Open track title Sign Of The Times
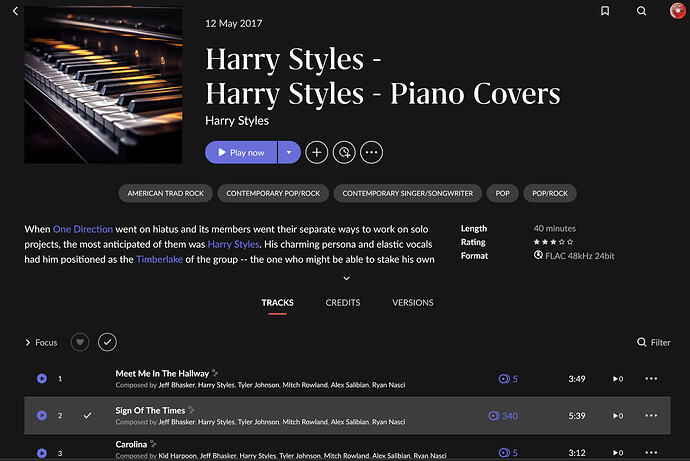 150,410
